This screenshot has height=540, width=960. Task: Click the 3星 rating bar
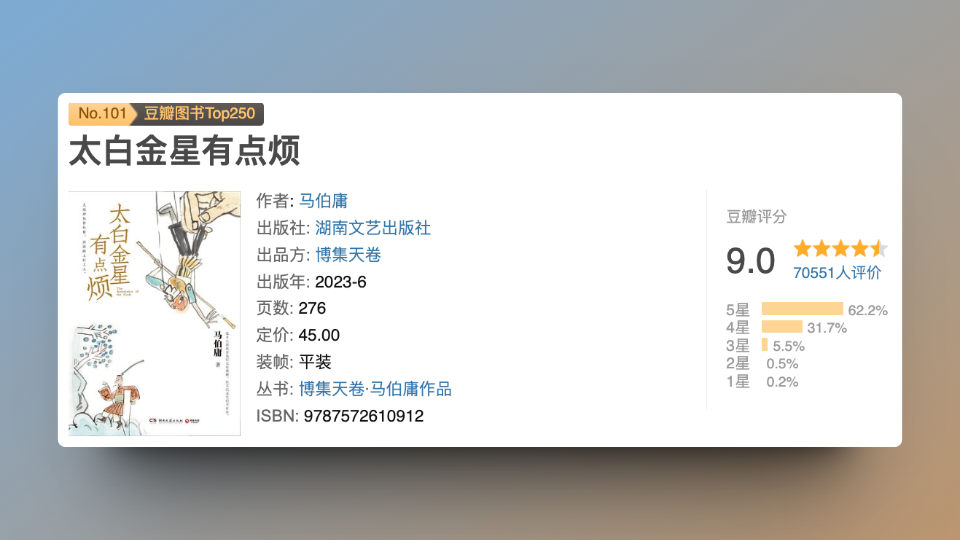[x=765, y=345]
